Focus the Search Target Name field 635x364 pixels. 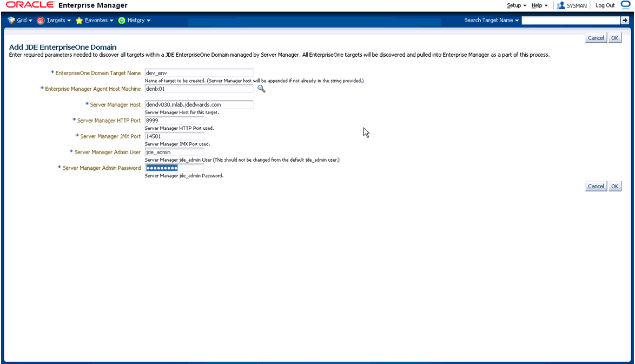571,20
